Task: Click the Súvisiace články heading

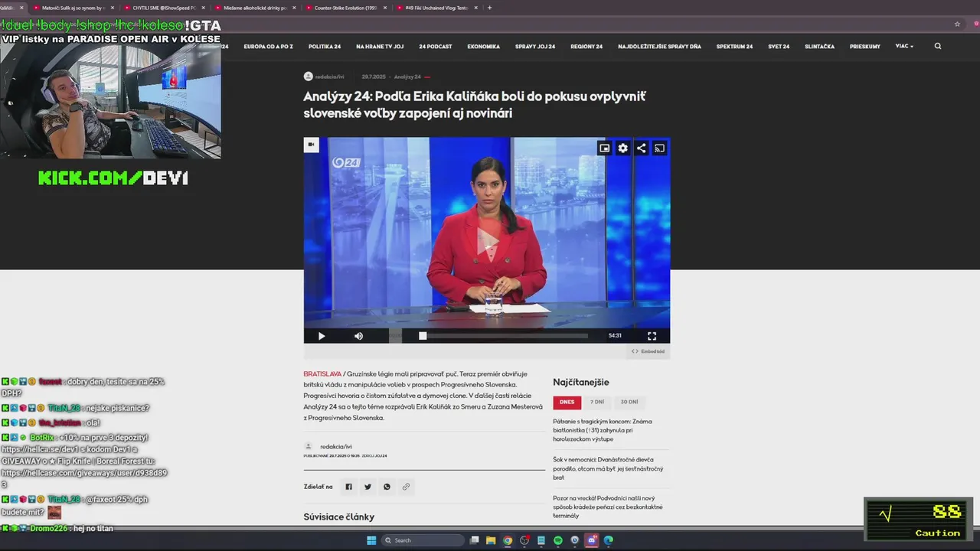Action: pos(339,517)
